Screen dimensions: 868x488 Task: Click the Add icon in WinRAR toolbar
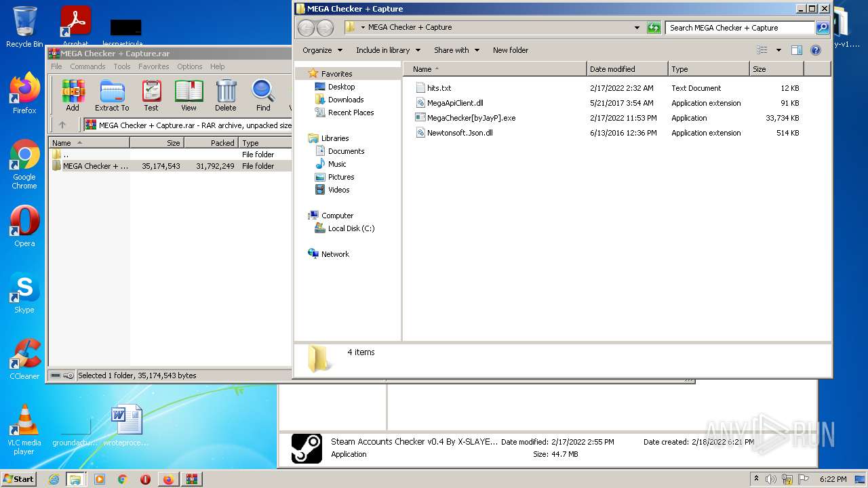(x=73, y=96)
